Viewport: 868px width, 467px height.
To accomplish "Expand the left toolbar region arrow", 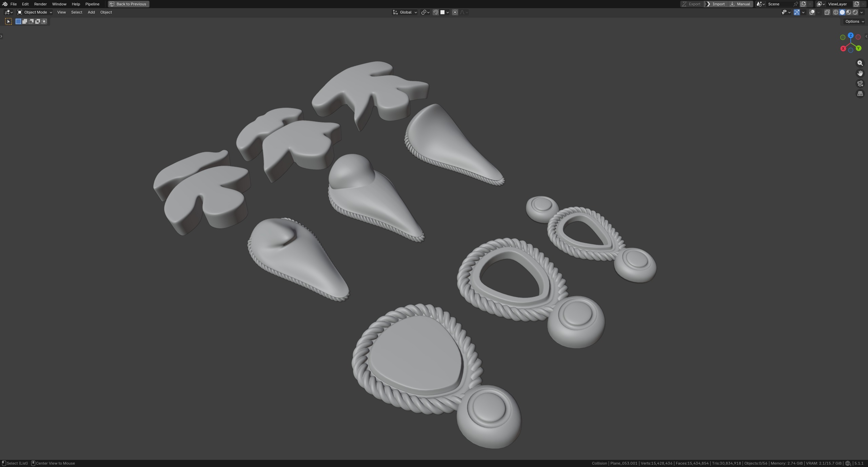I will point(1,36).
